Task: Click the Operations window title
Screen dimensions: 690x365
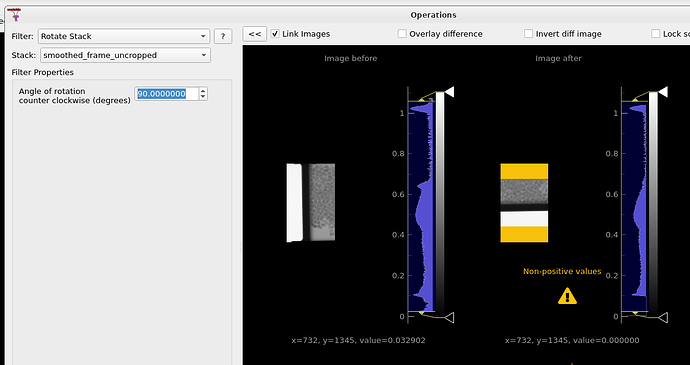Action: coord(433,15)
